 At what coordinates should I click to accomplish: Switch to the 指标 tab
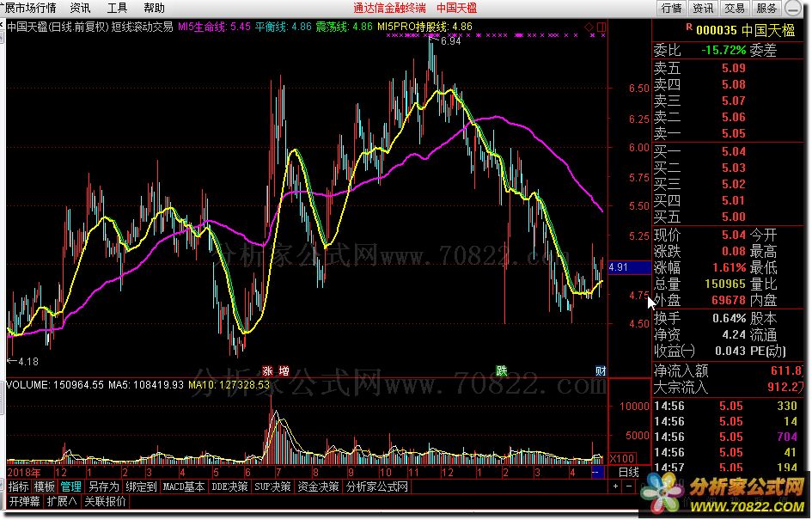(x=19, y=486)
